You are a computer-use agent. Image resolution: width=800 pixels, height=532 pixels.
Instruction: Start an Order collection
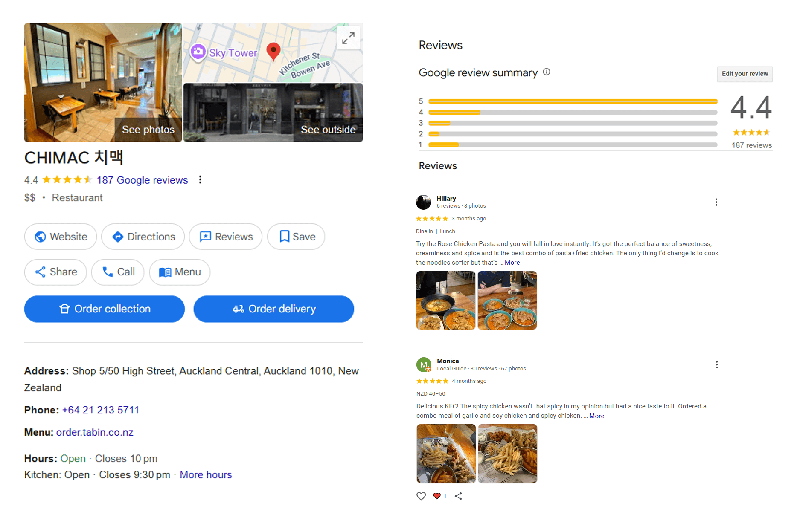tap(105, 309)
